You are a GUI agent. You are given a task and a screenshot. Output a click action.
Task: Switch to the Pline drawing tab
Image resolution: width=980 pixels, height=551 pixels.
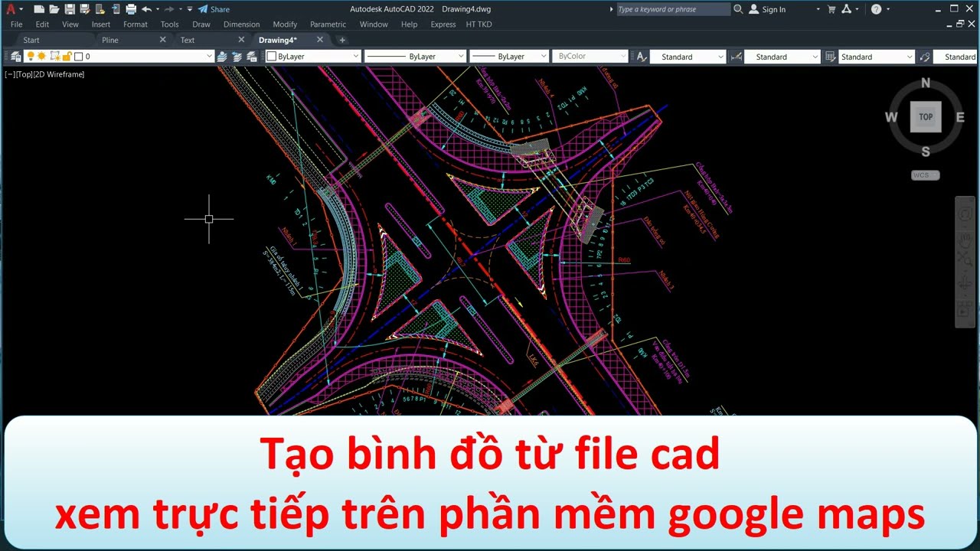110,40
